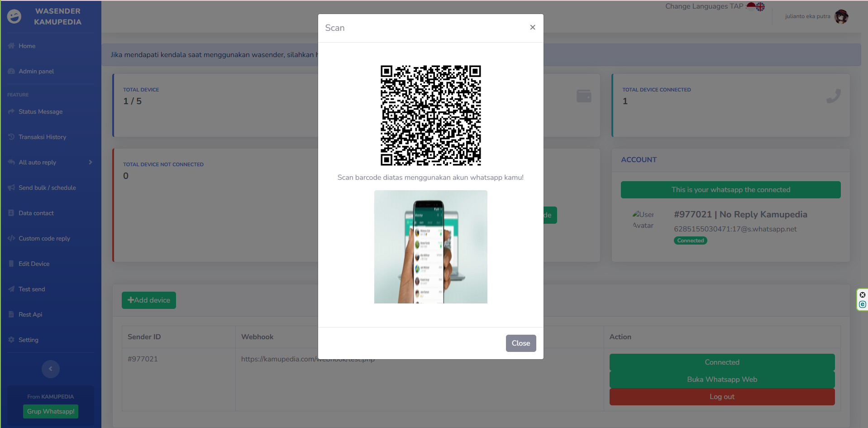This screenshot has width=868, height=428.
Task: Click the Wasender smiley logo icon
Action: [14, 16]
